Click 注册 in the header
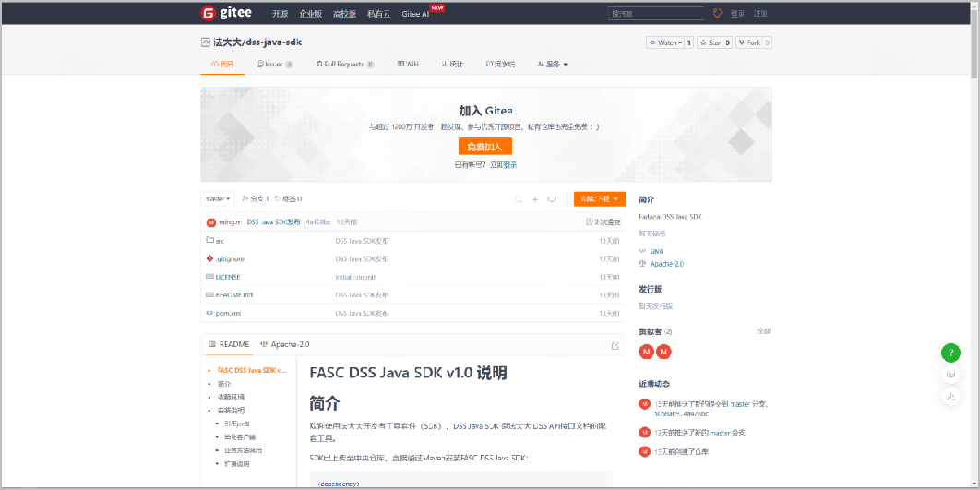 [760, 13]
